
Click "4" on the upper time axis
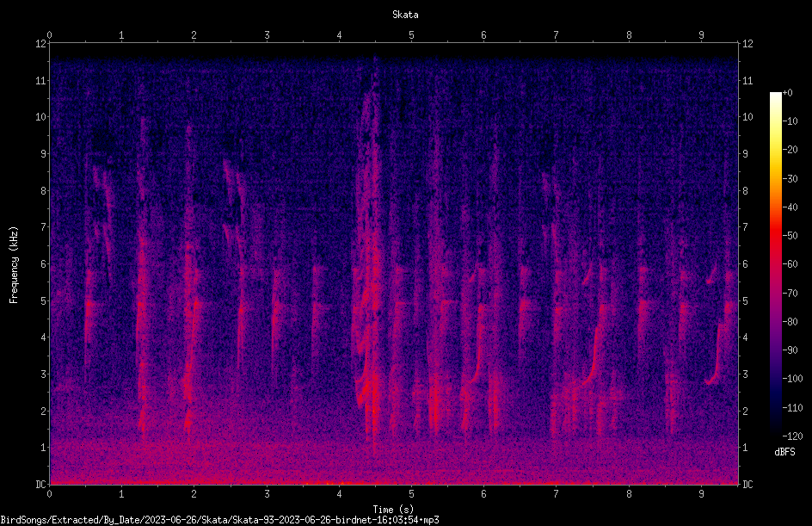pyautogui.click(x=339, y=35)
